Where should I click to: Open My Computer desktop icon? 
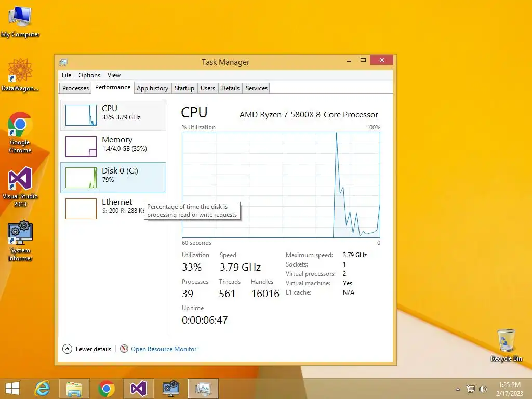20,22
